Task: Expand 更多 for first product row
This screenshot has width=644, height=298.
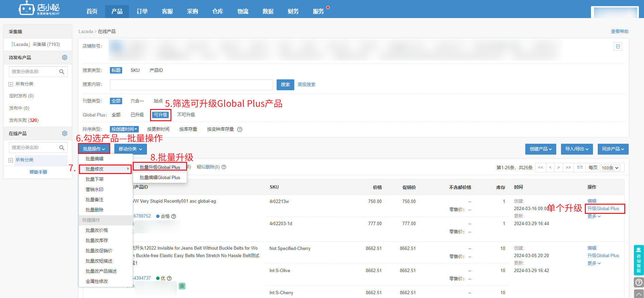Action: [594, 216]
